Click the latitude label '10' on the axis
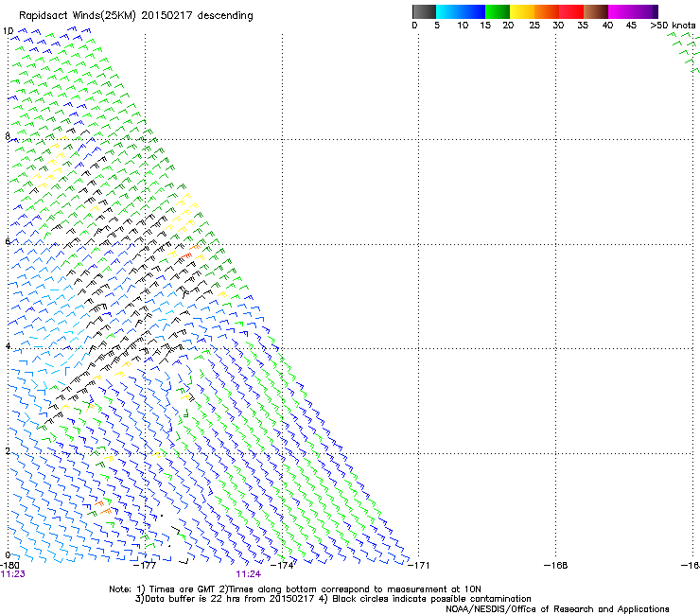 (x=8, y=31)
